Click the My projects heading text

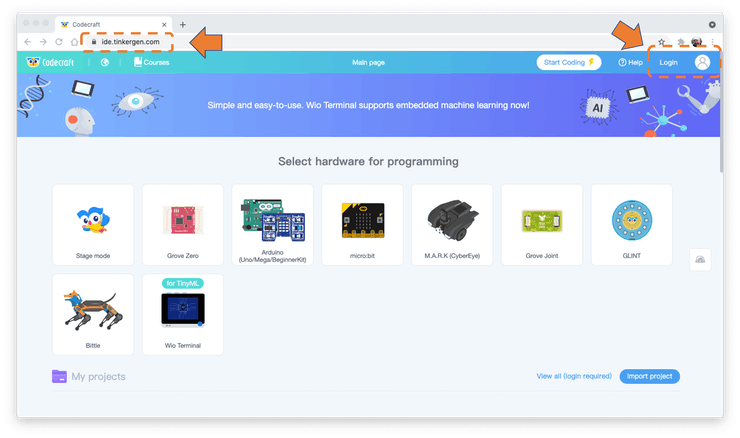click(x=98, y=377)
